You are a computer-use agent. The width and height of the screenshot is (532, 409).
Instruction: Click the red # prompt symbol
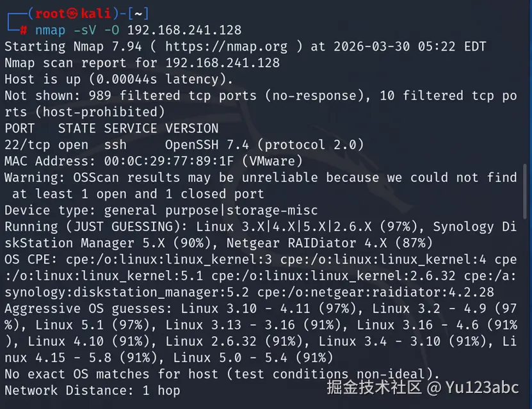pos(24,31)
